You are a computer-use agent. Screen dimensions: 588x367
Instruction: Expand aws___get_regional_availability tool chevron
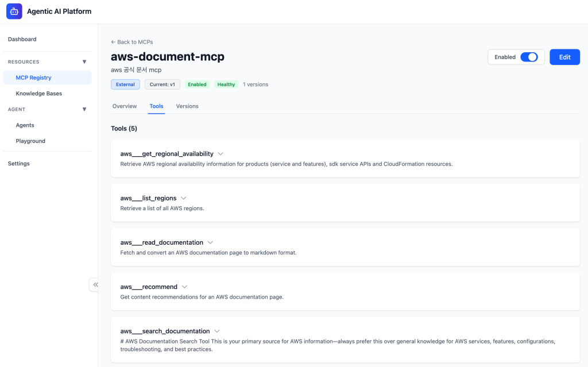click(x=220, y=154)
